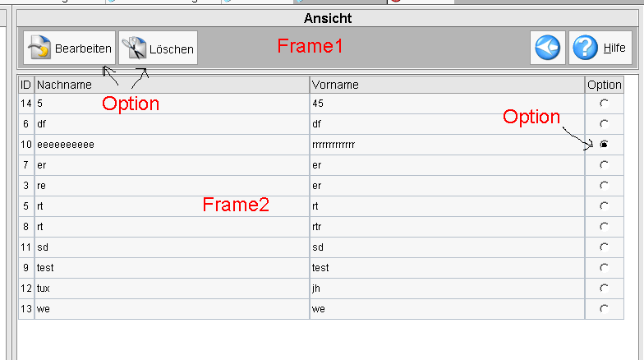Click the Option column header
This screenshot has height=360, width=644.
point(604,85)
